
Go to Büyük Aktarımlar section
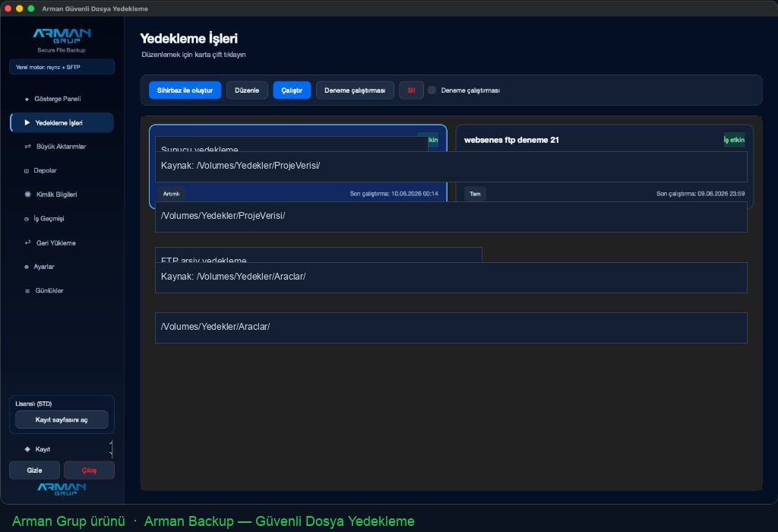(x=62, y=147)
